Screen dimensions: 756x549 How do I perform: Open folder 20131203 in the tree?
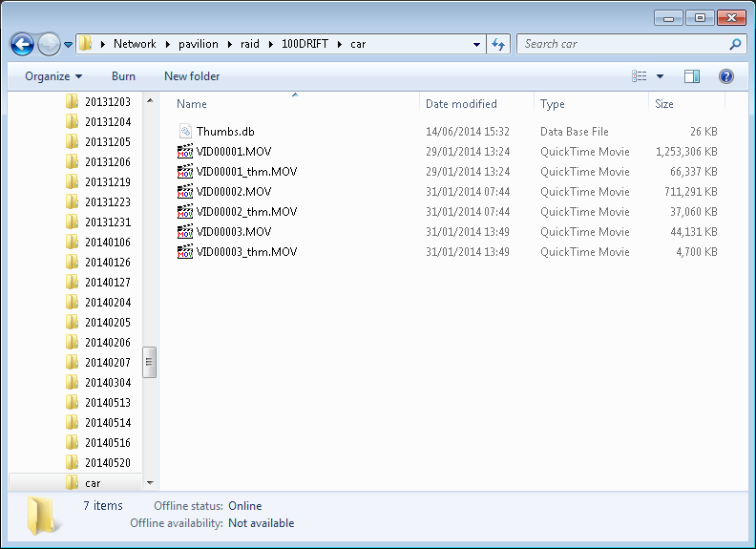tap(108, 102)
